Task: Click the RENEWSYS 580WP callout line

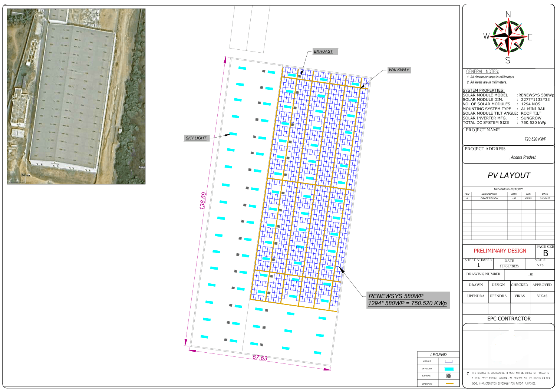Action: point(396,296)
